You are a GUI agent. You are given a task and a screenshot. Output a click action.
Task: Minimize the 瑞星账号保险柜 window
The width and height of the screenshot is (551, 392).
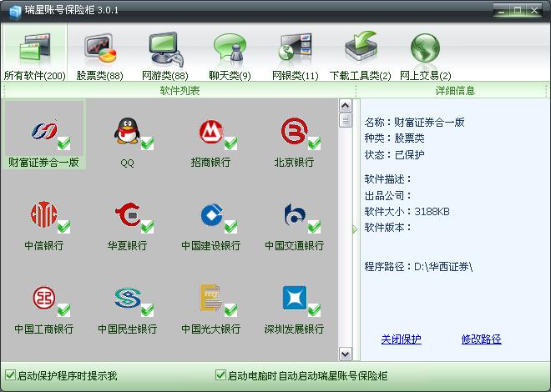pyautogui.click(x=501, y=11)
